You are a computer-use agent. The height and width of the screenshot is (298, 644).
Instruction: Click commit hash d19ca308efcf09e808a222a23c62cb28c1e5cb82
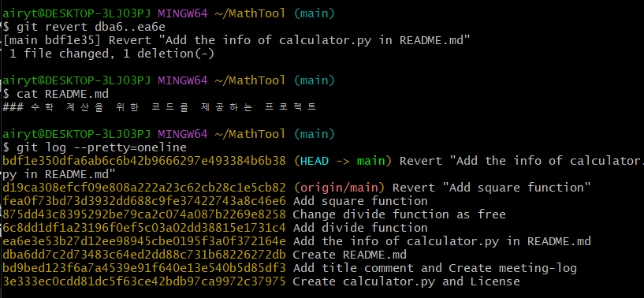(144, 188)
